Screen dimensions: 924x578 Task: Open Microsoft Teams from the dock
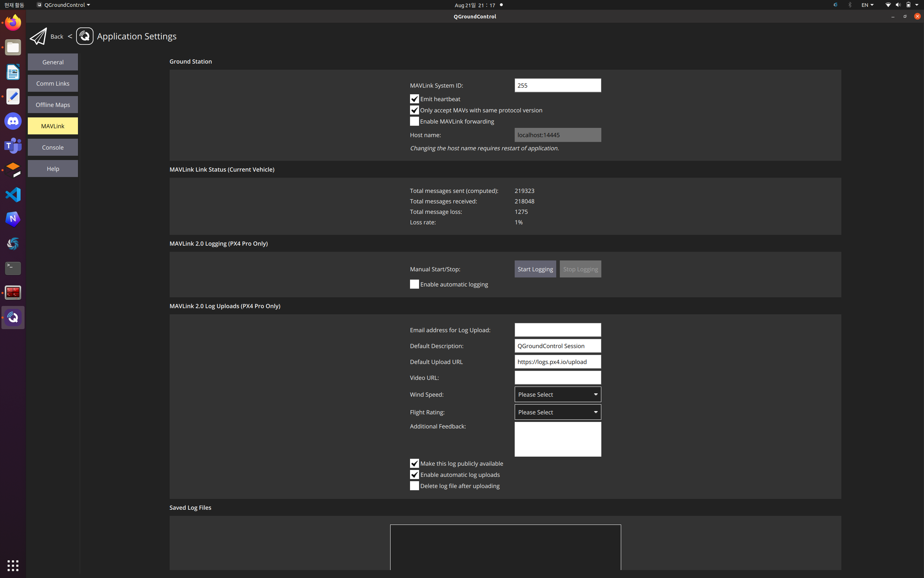(13, 146)
